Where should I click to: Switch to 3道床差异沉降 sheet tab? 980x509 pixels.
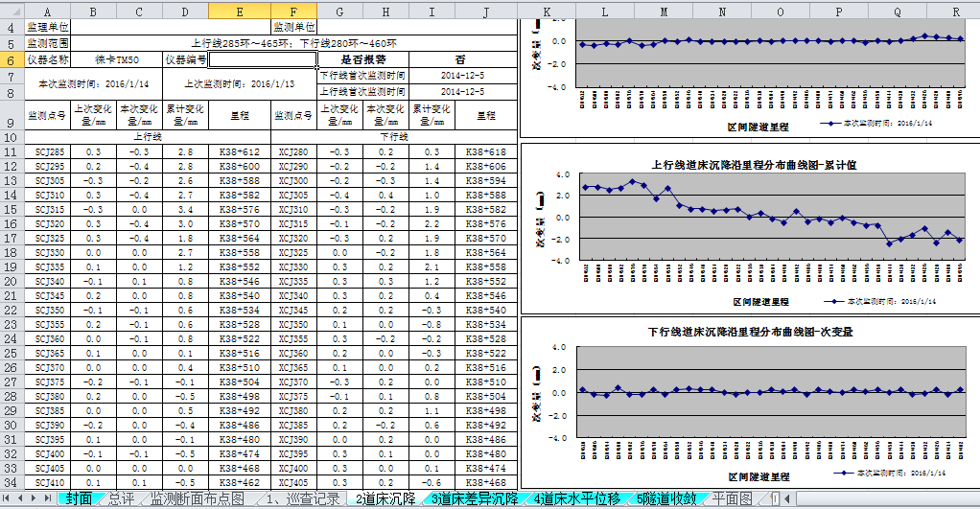click(475, 498)
